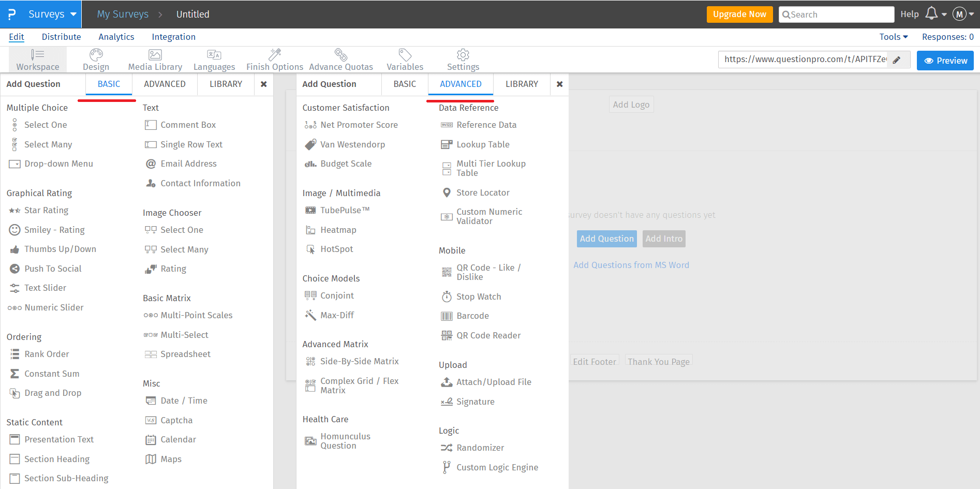Edit the survey URL with pencil icon

point(897,60)
